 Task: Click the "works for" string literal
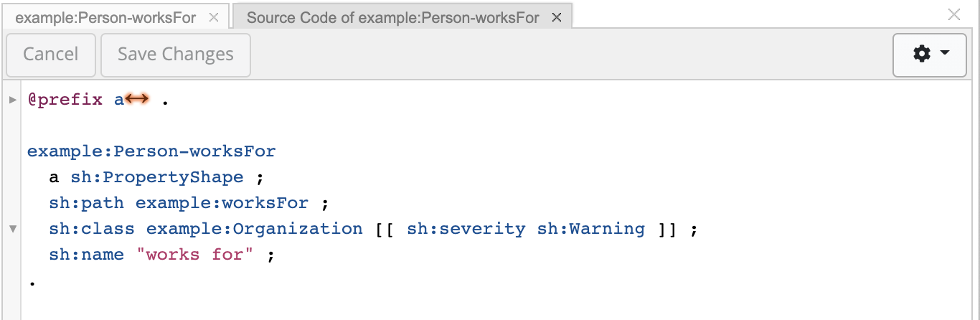(x=194, y=255)
